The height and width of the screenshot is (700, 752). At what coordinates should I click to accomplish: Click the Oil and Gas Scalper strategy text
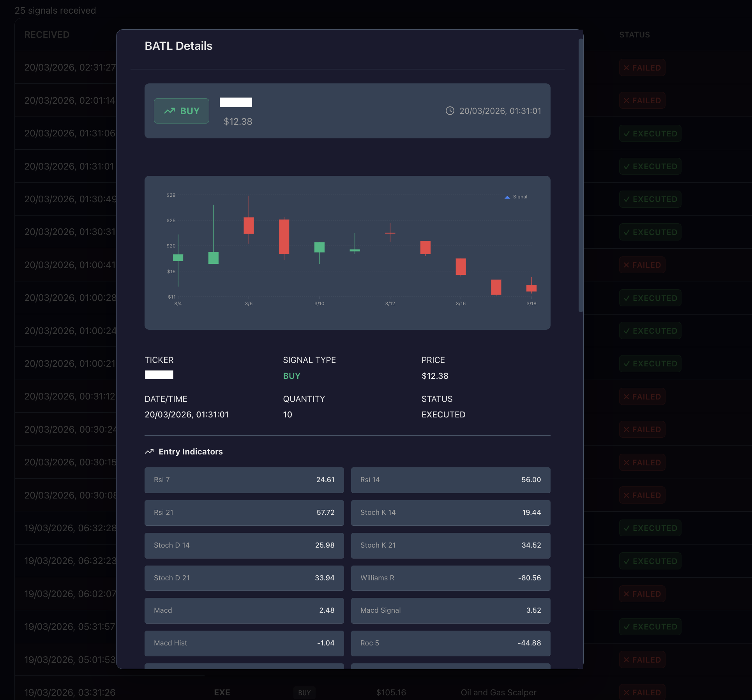tap(498, 693)
